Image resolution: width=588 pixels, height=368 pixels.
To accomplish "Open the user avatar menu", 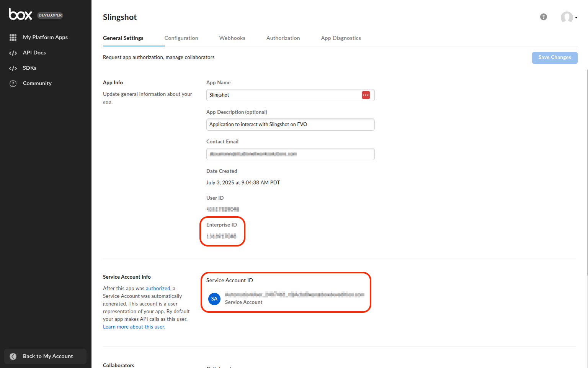I will click(569, 17).
